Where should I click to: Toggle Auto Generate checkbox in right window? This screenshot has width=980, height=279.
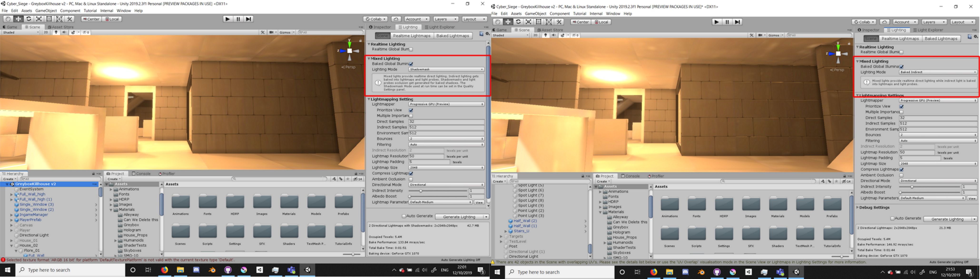pos(892,219)
